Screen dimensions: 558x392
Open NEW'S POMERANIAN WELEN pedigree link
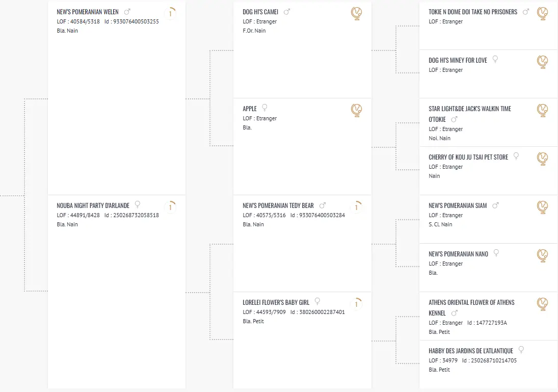point(88,12)
